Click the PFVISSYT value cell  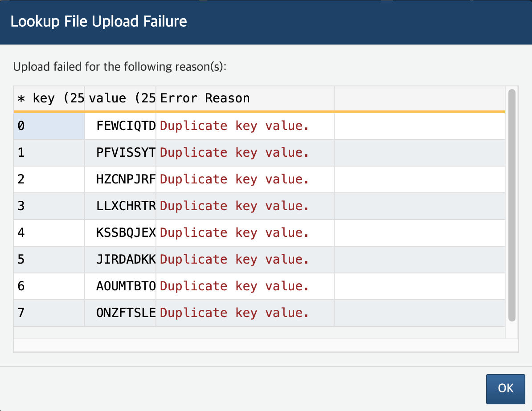(x=120, y=153)
